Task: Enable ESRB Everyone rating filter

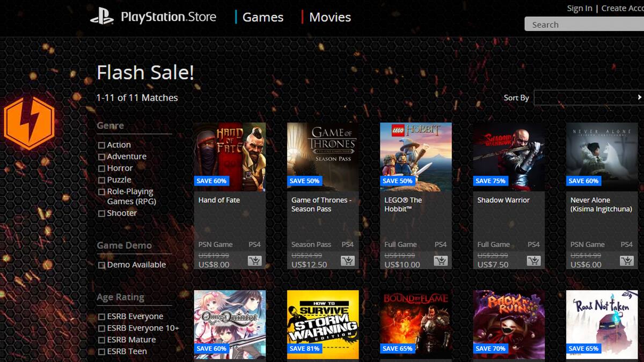Action: (x=101, y=317)
